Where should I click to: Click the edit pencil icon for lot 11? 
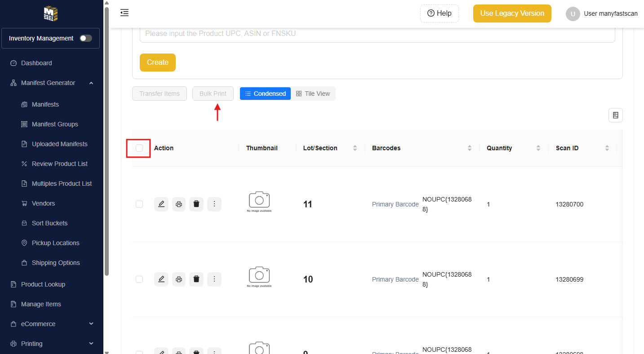(161, 204)
